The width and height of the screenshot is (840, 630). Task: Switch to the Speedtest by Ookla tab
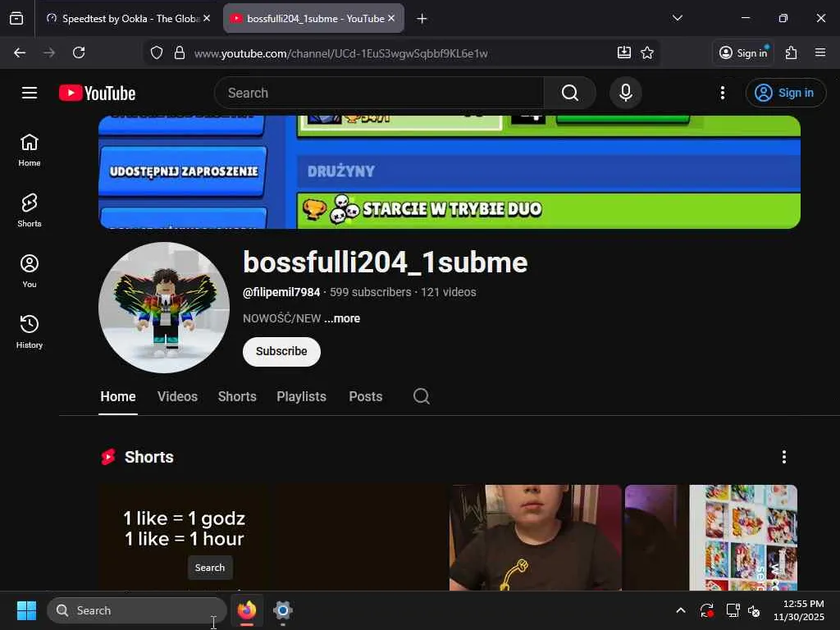(x=129, y=19)
